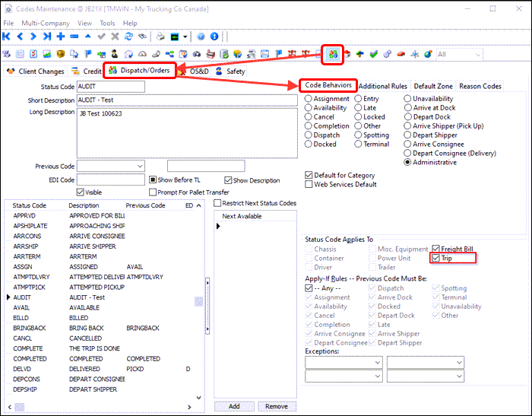Open the Multi-Company menu
The height and width of the screenshot is (416, 532).
[x=45, y=24]
